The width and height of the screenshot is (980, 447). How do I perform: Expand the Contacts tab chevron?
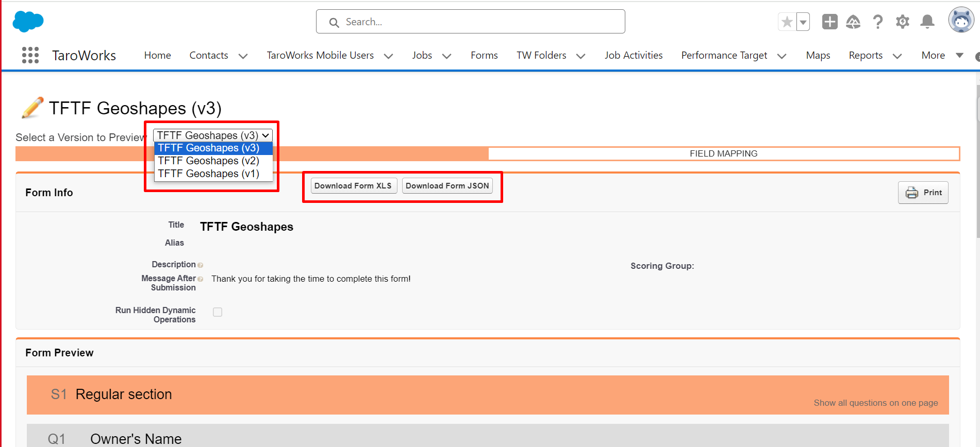243,56
